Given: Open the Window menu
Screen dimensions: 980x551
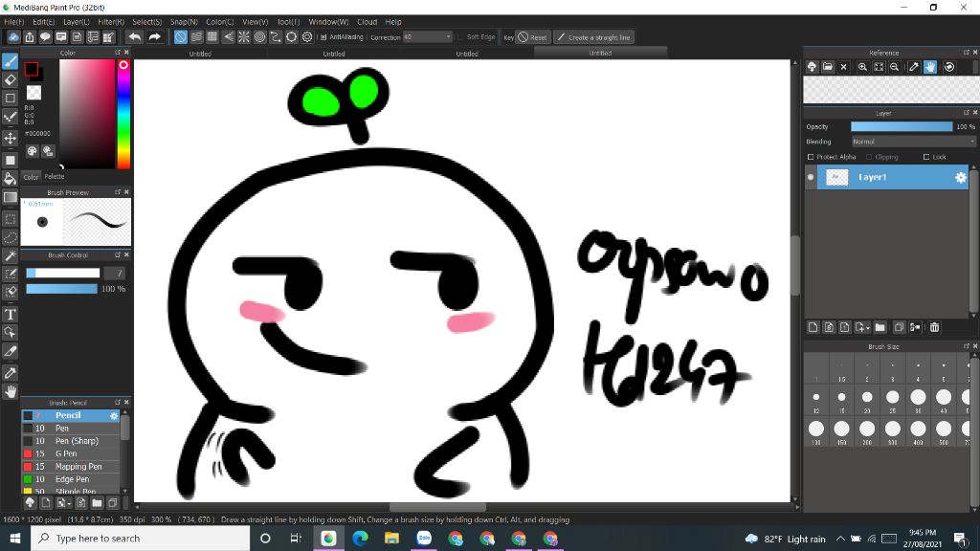Looking at the screenshot, I should [x=328, y=22].
